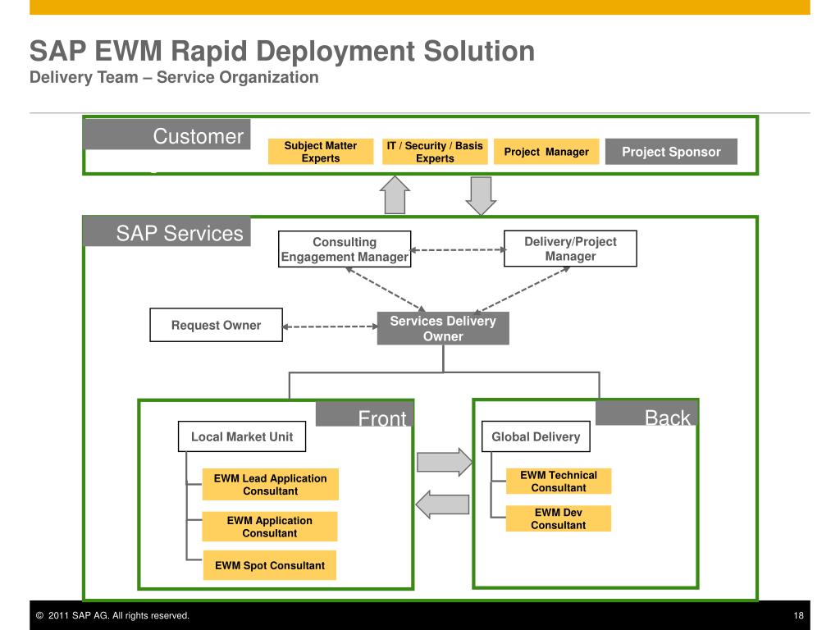Select the EWM Dev Consultant box
Viewport: 840px width, 630px height.
[558, 518]
